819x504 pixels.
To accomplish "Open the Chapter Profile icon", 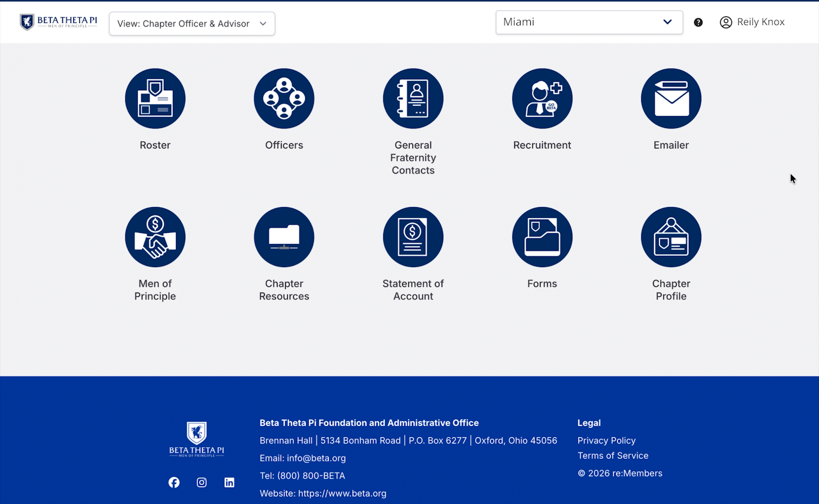I will click(671, 237).
